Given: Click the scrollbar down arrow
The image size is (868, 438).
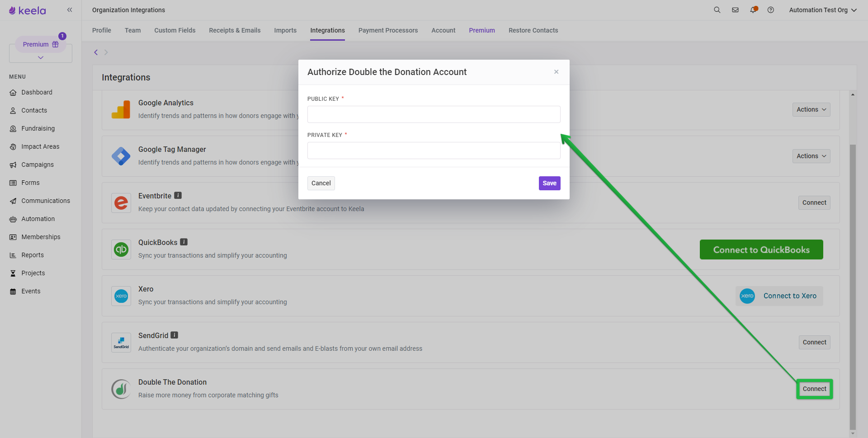Looking at the screenshot, I should click(x=853, y=433).
